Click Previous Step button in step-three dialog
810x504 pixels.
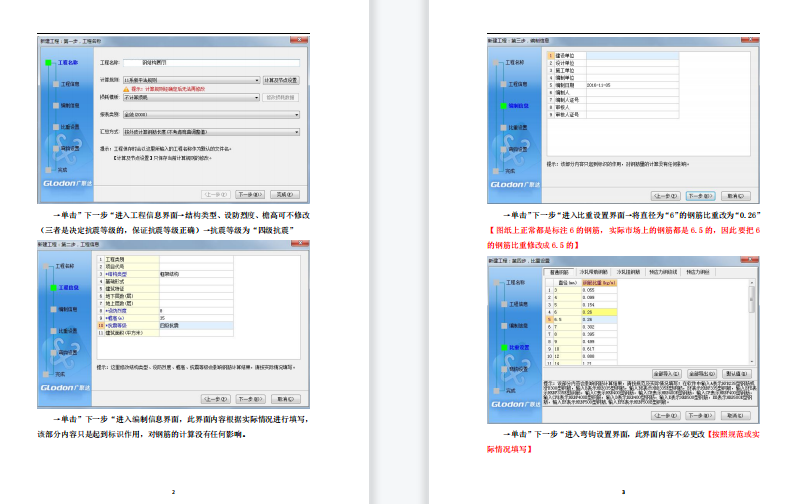(665, 196)
